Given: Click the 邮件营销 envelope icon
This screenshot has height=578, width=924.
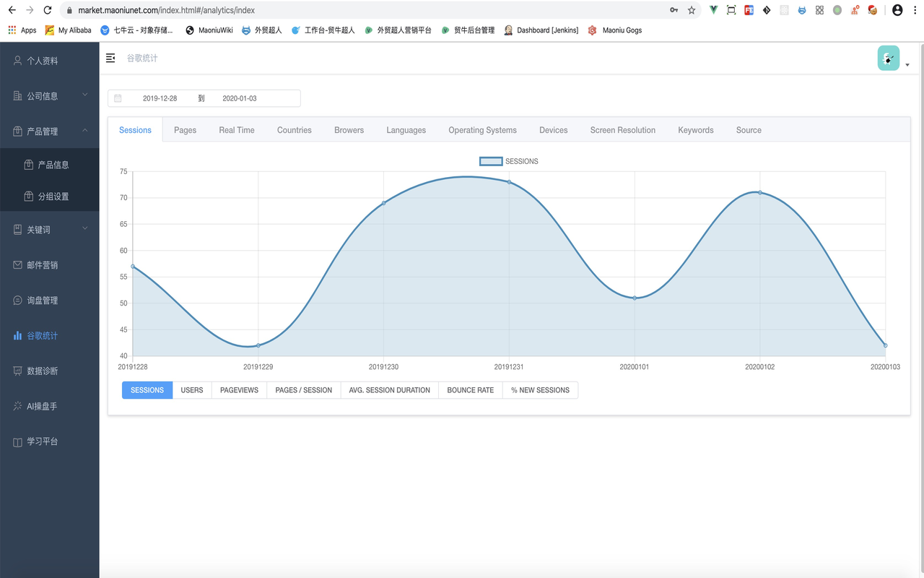Looking at the screenshot, I should tap(18, 265).
